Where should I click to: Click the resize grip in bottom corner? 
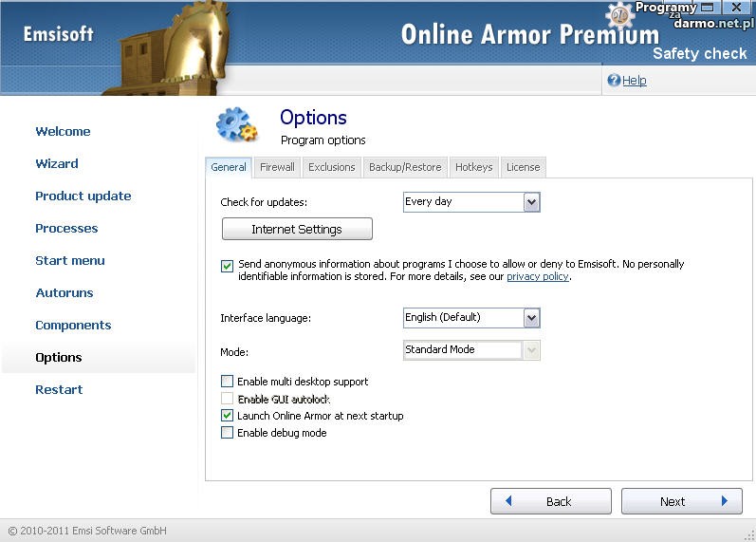point(747,533)
